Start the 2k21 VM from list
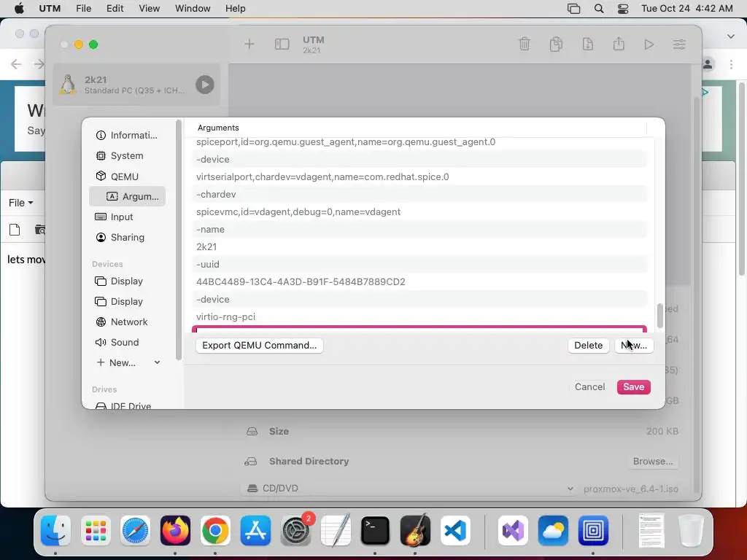 click(x=204, y=85)
